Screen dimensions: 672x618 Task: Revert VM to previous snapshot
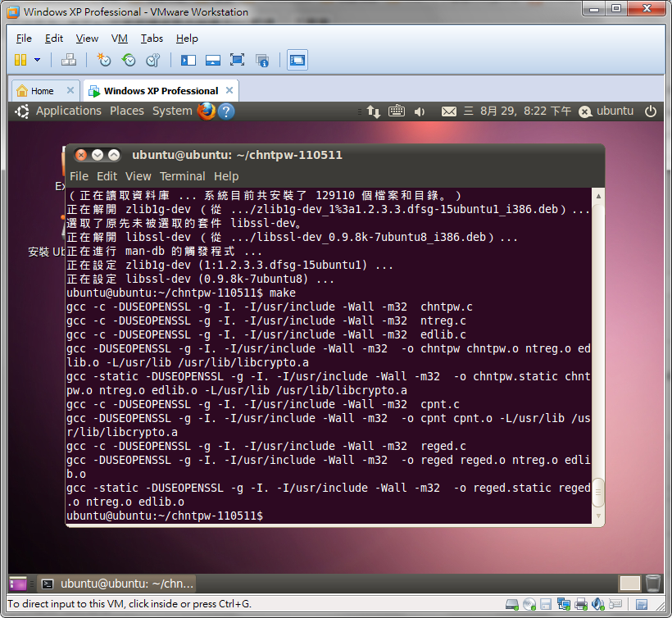point(128,60)
